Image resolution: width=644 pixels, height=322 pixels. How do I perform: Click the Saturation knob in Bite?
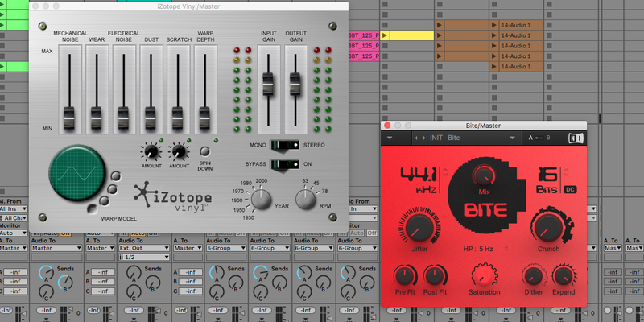tap(485, 275)
